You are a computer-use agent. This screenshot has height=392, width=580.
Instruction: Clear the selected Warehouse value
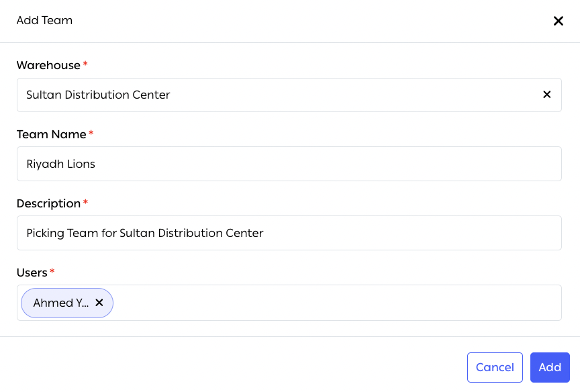coord(546,95)
